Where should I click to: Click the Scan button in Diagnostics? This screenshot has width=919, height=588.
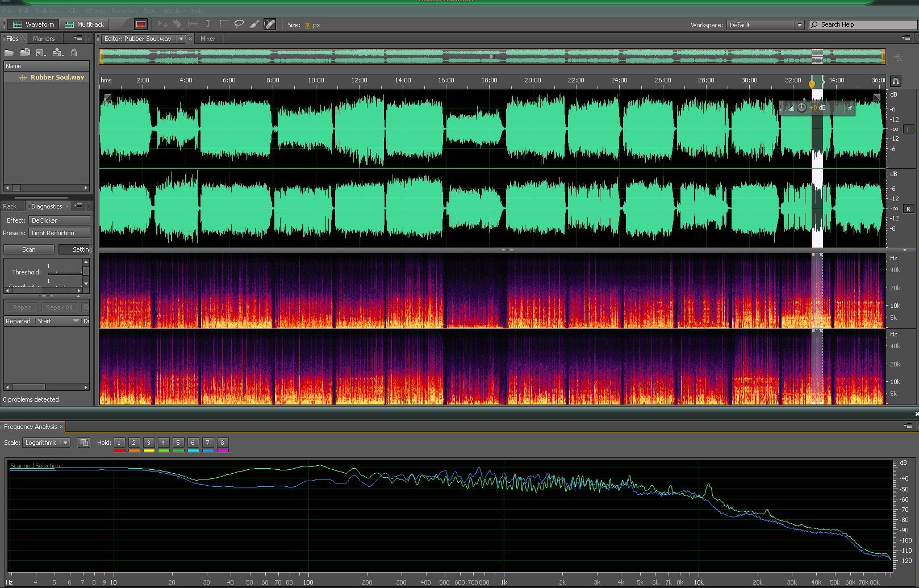point(29,249)
